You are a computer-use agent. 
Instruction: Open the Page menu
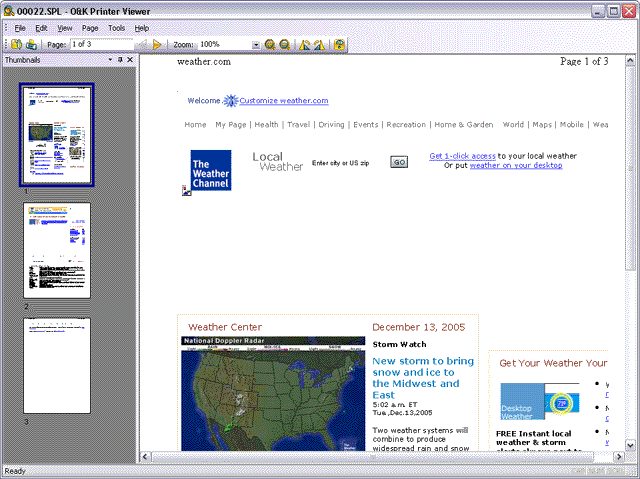pos(90,28)
